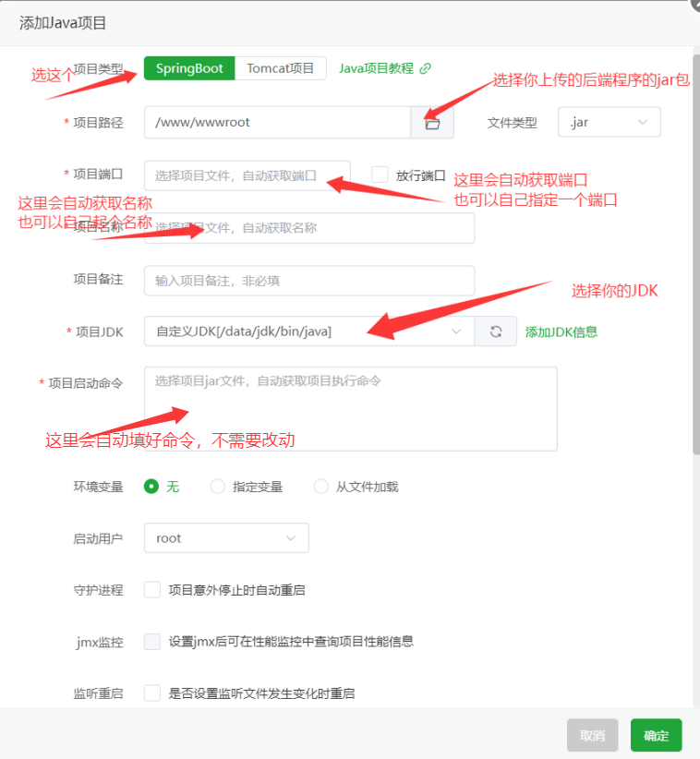Viewport: 700px width, 759px height.
Task: Open the 添加JDK信息 link
Action: pos(561,331)
